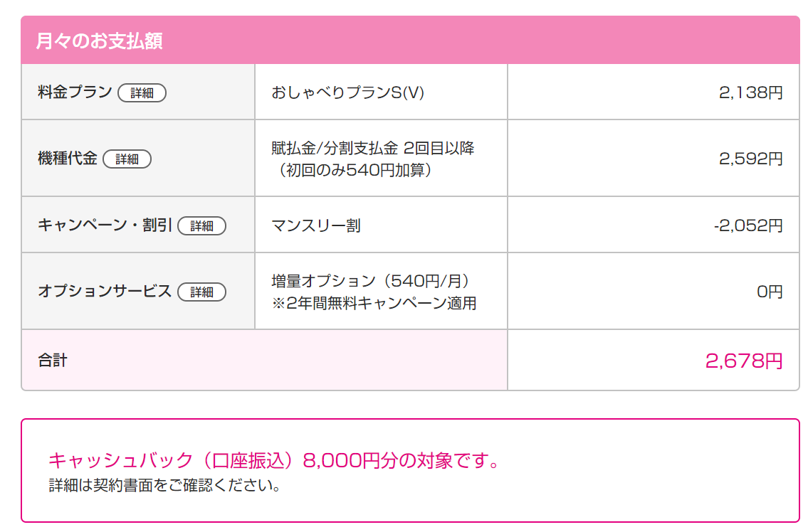Image resolution: width=808 pixels, height=532 pixels.
Task: Open 詳細 button next to オプションサービス
Action: 201,292
